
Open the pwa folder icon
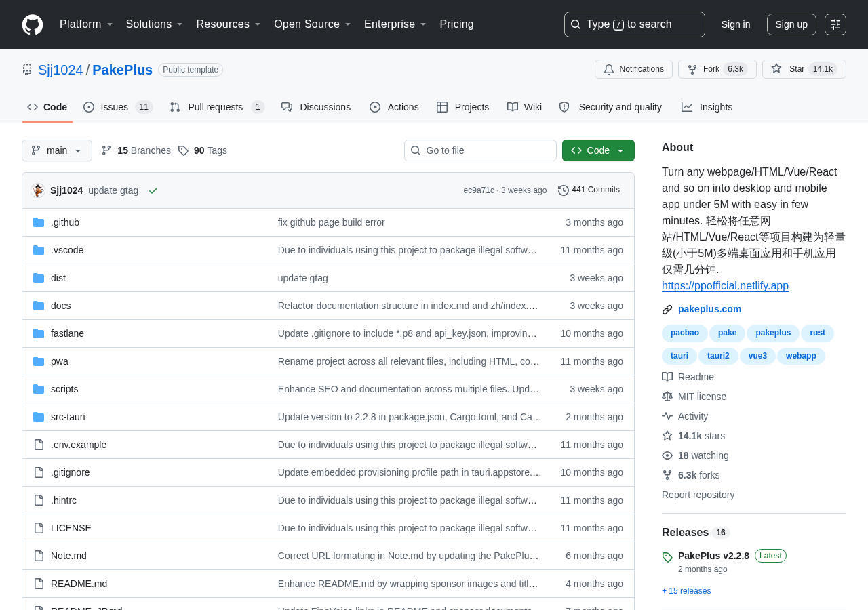[39, 361]
